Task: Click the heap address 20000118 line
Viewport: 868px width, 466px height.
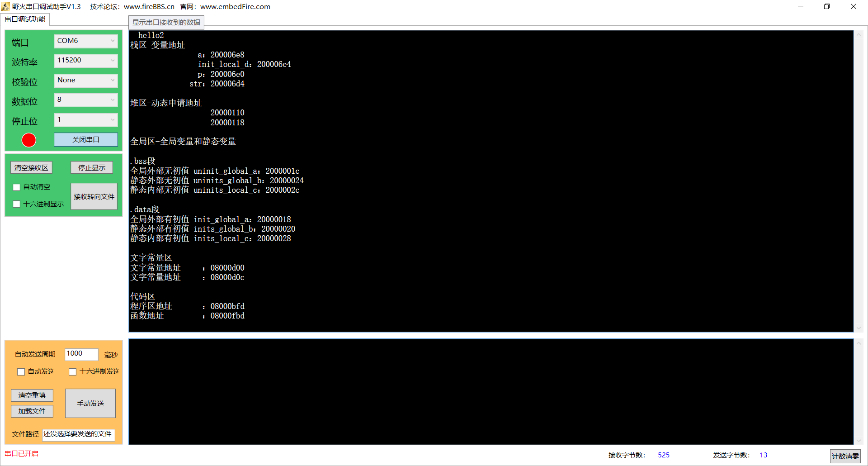Action: coord(227,123)
